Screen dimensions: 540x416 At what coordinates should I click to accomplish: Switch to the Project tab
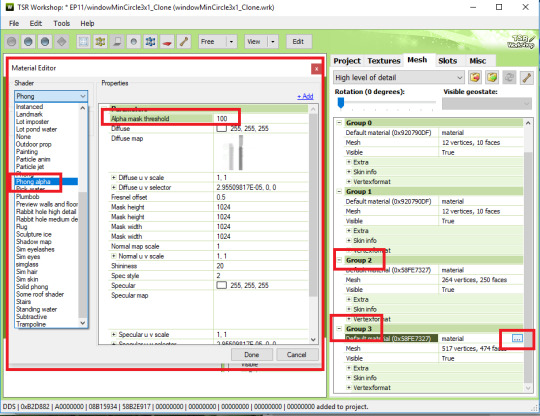347,61
